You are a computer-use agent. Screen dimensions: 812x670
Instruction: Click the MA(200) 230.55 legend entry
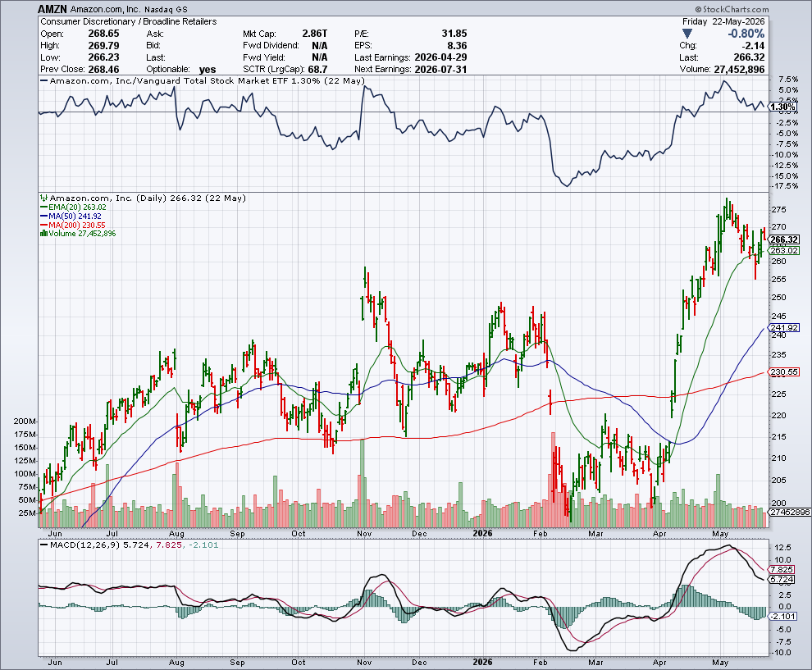pos(73,225)
